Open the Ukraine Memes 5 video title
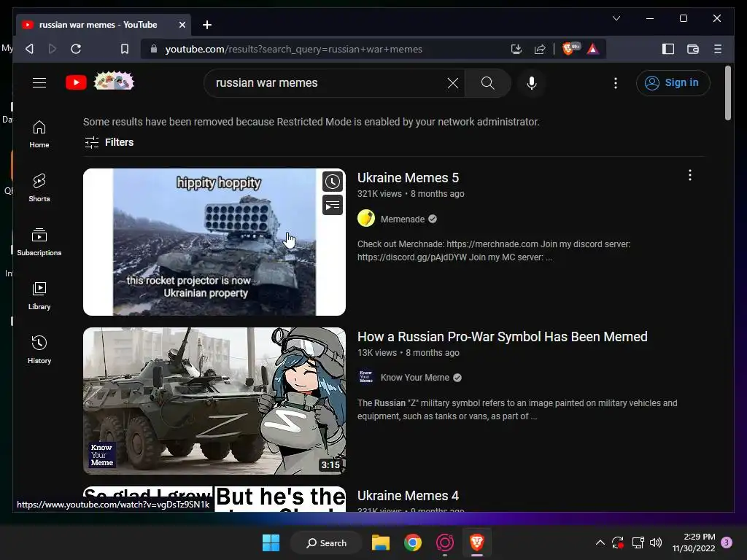 (x=408, y=178)
